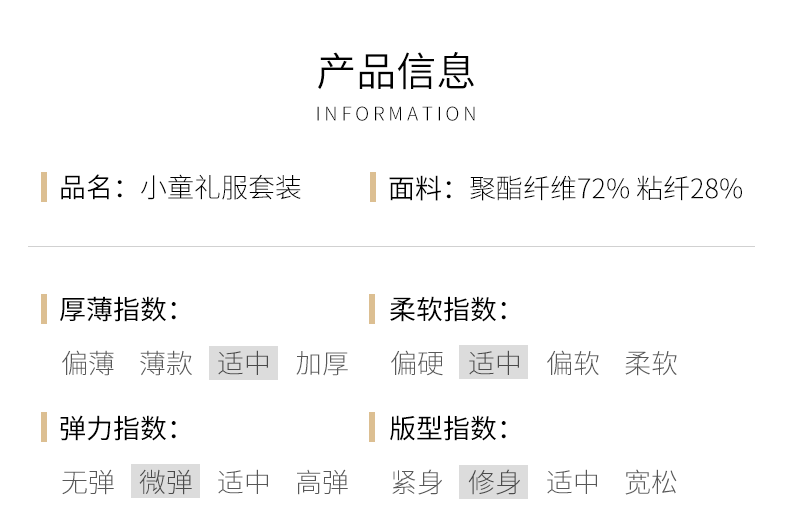Choose 适中 under 弹力指数
The width and height of the screenshot is (790, 530).
point(244,482)
